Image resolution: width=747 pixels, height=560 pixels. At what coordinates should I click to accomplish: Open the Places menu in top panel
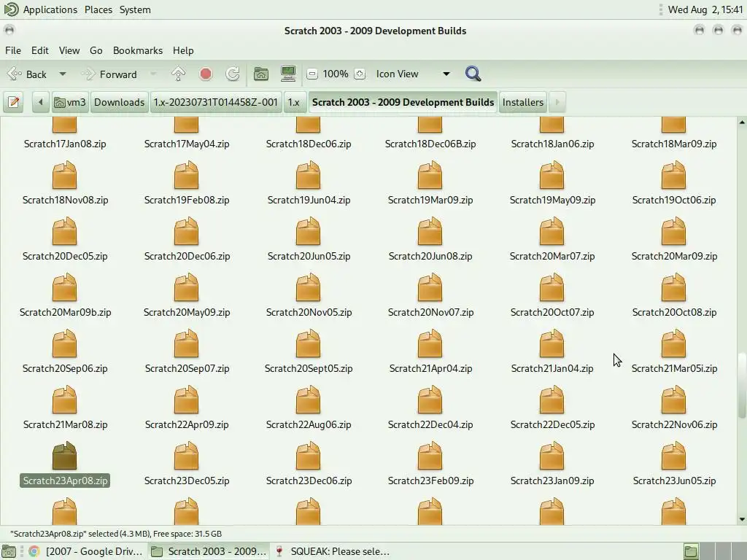pos(98,9)
